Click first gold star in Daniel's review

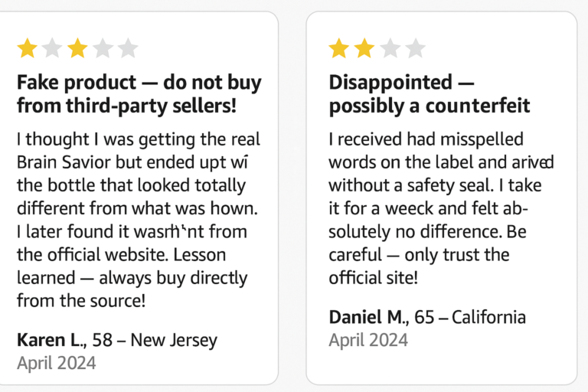(339, 48)
